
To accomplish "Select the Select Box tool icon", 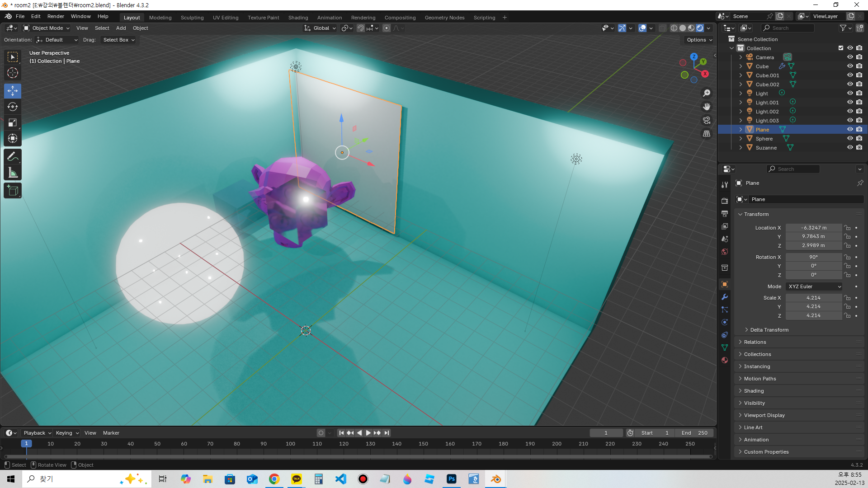I will coord(13,57).
